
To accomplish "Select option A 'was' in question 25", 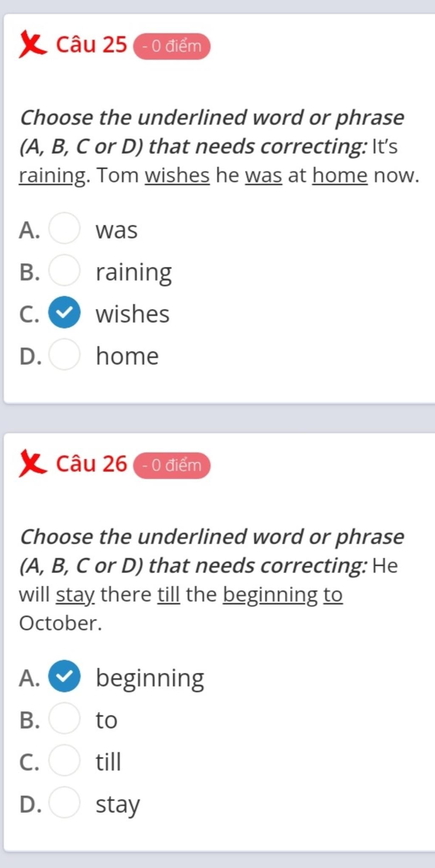I will [x=64, y=228].
